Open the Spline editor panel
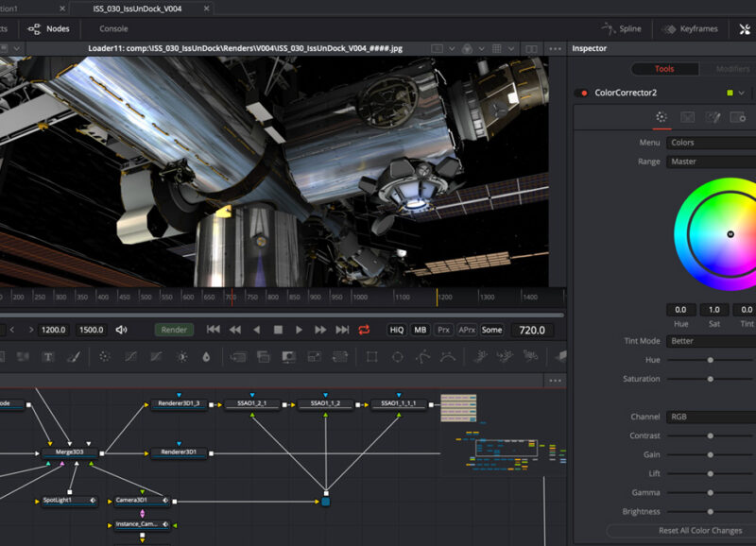The image size is (756, 546). (x=622, y=29)
